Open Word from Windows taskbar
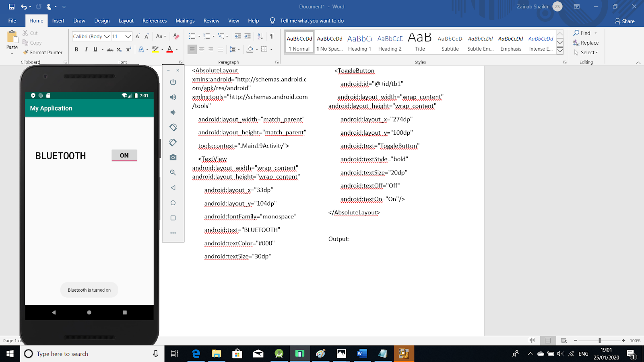The image size is (644, 362). pos(362,354)
